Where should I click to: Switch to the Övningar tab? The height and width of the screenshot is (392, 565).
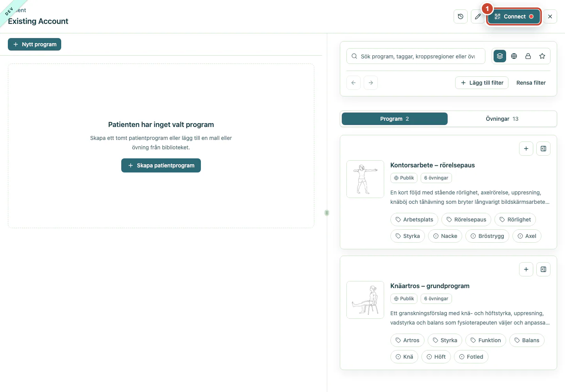[502, 119]
